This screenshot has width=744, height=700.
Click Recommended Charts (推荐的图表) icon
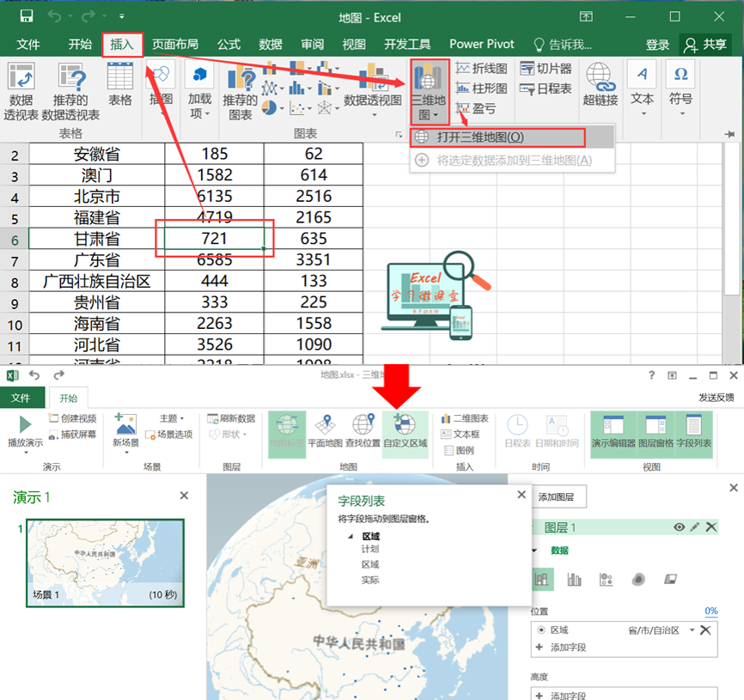(x=240, y=93)
